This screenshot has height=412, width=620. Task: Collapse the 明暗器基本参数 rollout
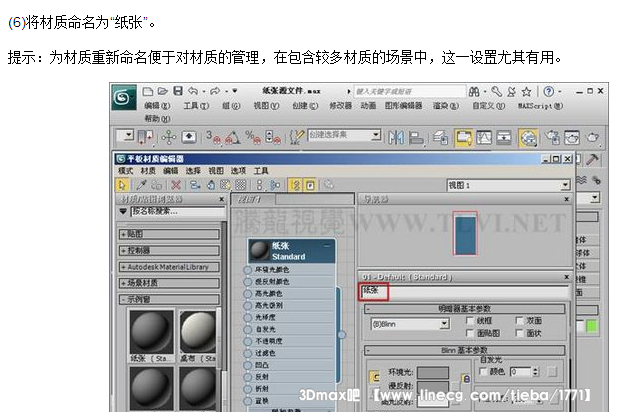[465, 308]
